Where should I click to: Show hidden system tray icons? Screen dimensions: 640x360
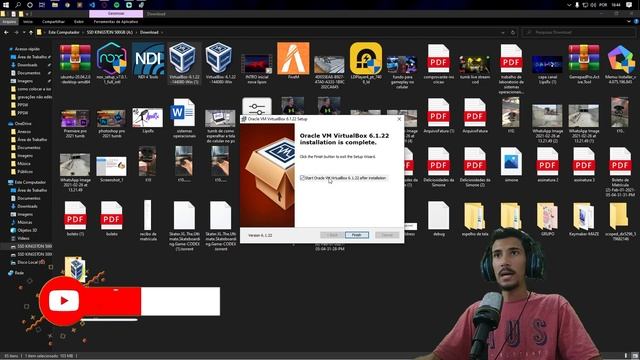[569, 5]
